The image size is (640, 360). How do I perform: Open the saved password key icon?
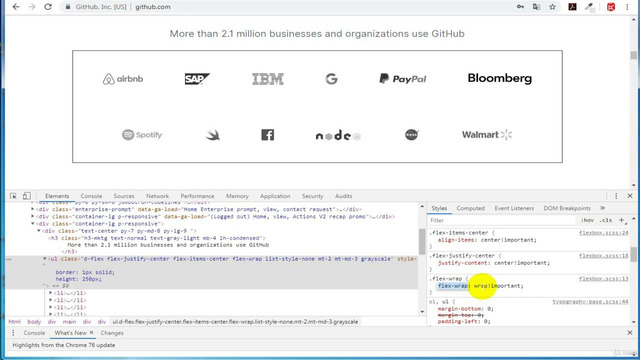point(520,7)
